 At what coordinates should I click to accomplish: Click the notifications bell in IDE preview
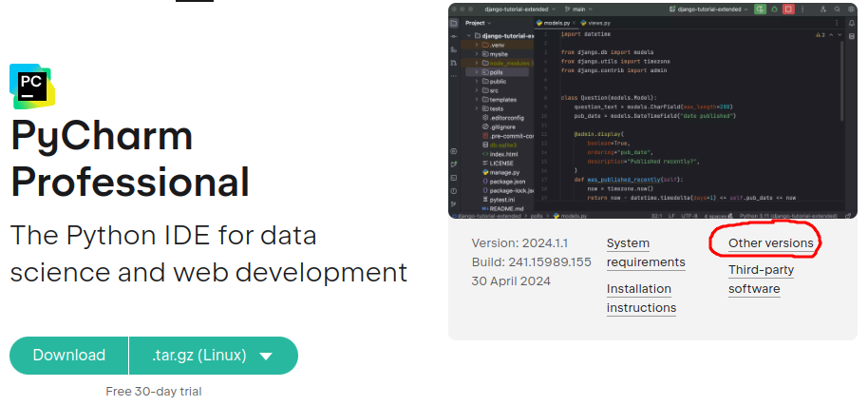point(852,23)
